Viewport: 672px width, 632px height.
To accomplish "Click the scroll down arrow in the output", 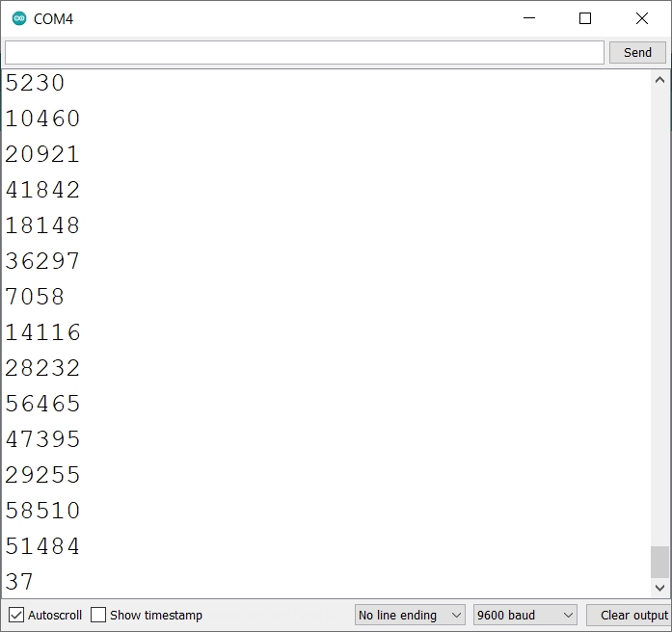I will [660, 587].
